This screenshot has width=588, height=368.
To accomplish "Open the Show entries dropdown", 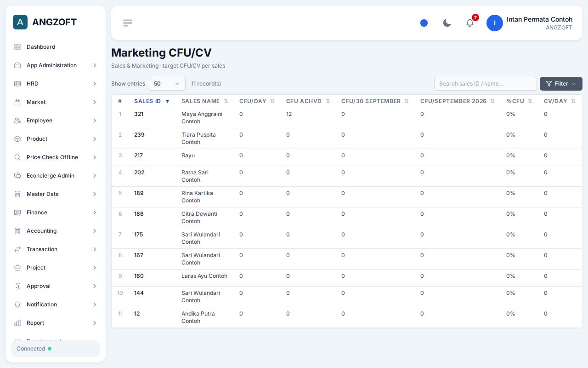I will [x=167, y=84].
